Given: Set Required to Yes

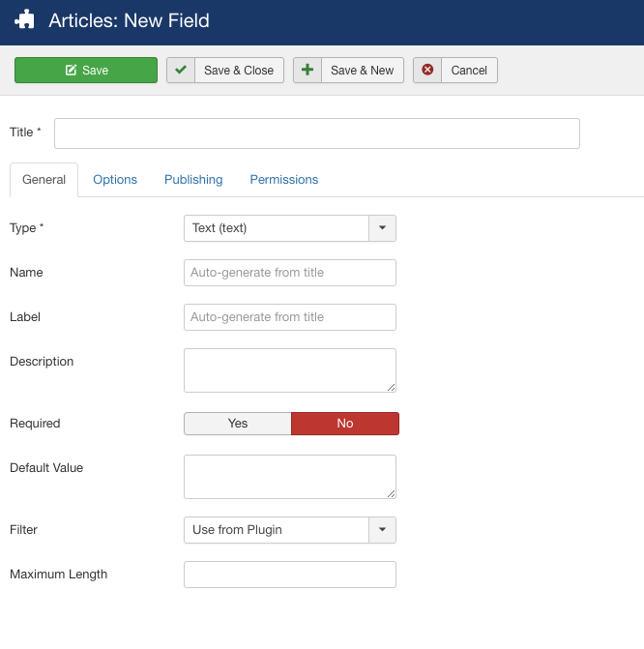Looking at the screenshot, I should (x=238, y=424).
